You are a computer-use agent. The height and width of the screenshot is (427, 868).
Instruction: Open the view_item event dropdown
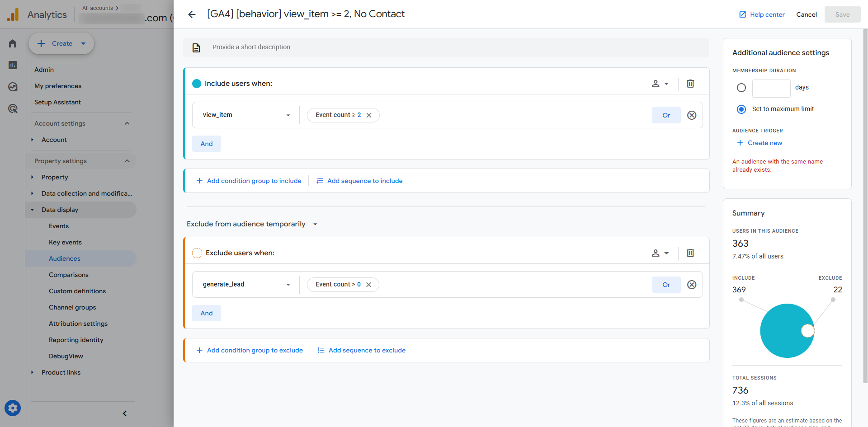coord(246,115)
